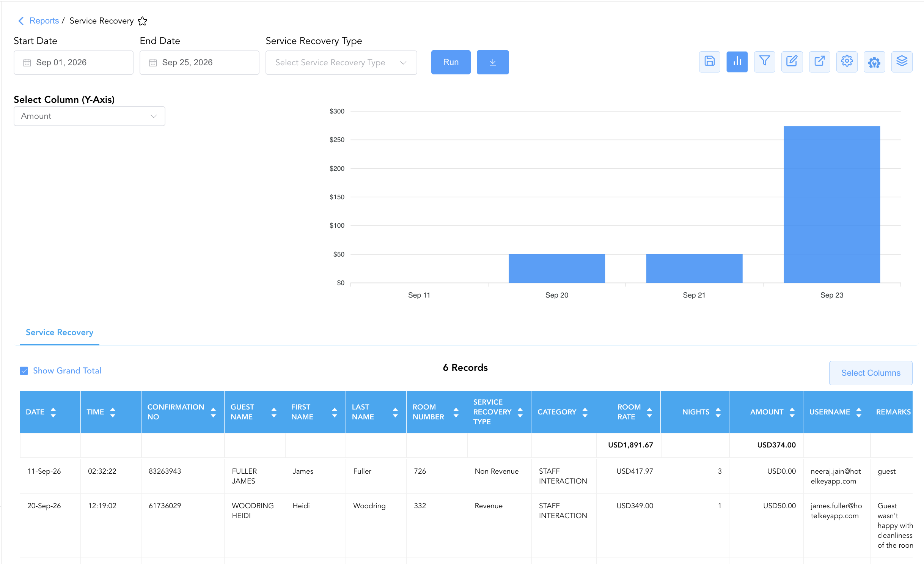The height and width of the screenshot is (564, 924).
Task: Sort by USERNAME column arrows
Action: click(x=859, y=412)
